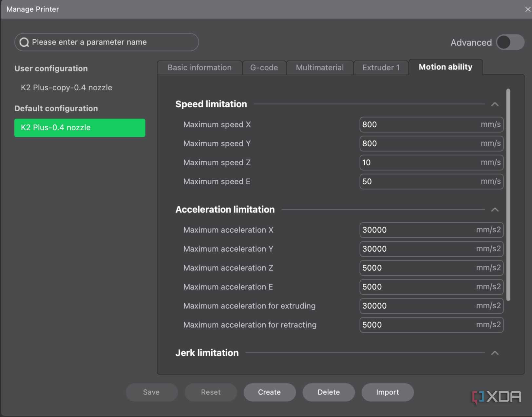Edit Maximum acceleration for retracting field

tap(431, 325)
